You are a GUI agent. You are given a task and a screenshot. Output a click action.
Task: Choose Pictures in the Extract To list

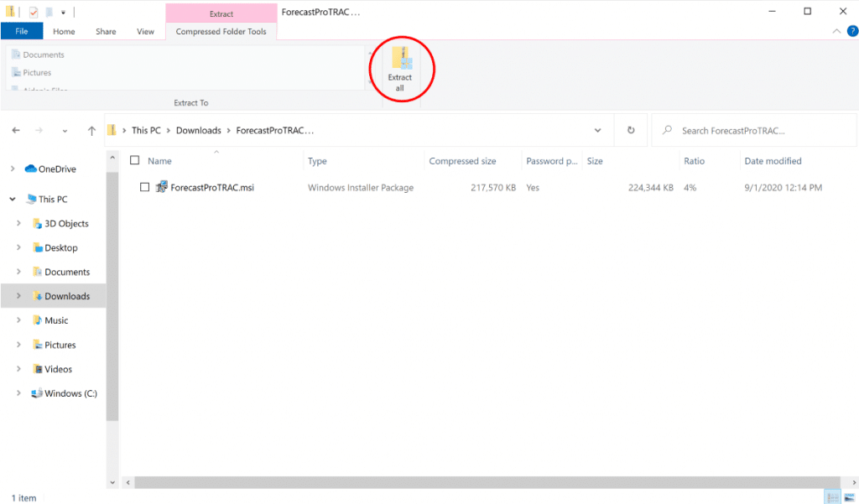tap(39, 71)
